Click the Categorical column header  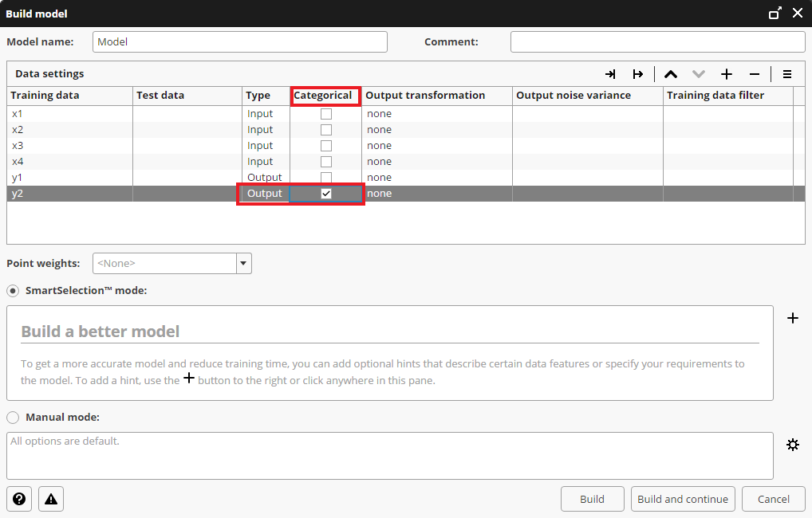click(x=325, y=96)
